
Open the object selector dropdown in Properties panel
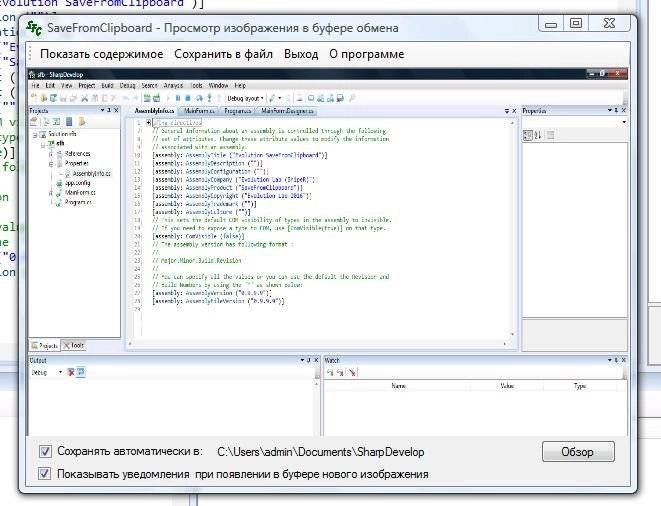(624, 122)
